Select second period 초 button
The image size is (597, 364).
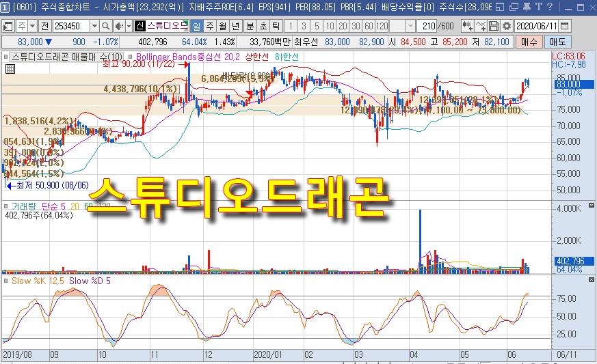[x=263, y=26]
